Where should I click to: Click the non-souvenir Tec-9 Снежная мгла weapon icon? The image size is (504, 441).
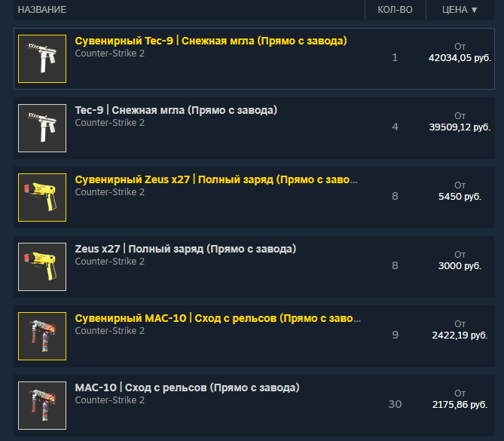pos(42,128)
